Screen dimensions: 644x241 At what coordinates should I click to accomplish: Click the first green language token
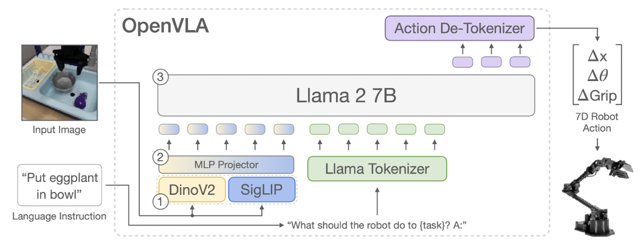[319, 129]
